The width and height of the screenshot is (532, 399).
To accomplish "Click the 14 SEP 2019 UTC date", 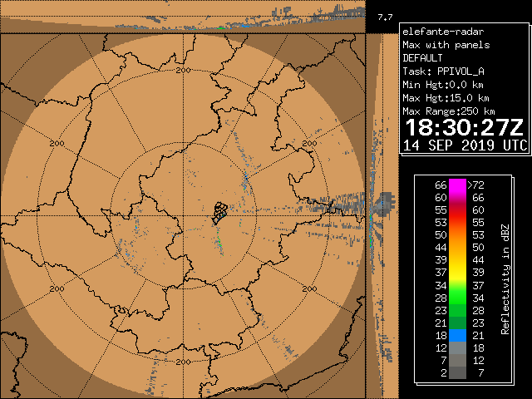I will point(463,145).
